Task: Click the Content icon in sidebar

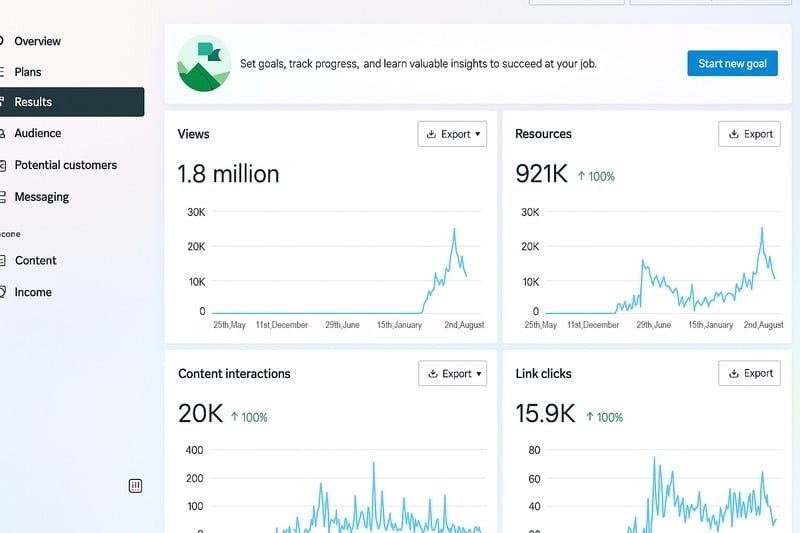Action: 2,261
